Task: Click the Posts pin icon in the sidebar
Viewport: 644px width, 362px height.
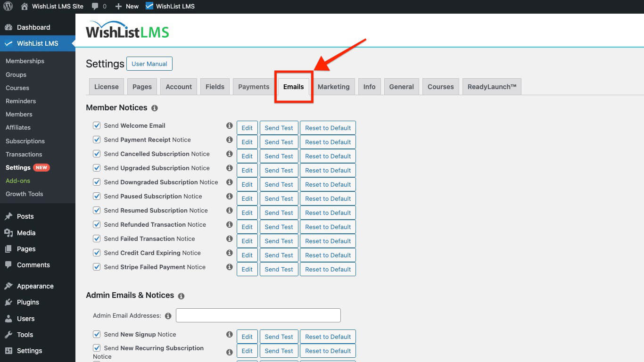Action: 8,216
